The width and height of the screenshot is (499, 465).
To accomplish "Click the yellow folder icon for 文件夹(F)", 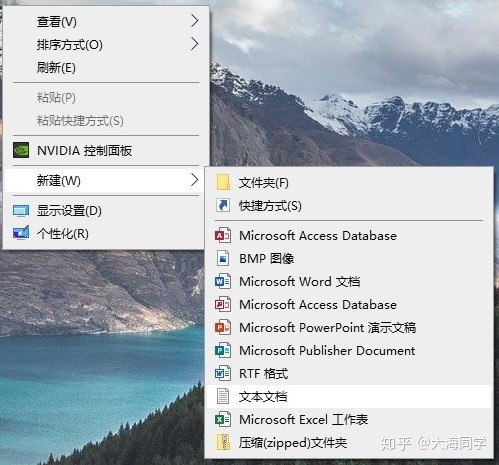I will tap(223, 182).
